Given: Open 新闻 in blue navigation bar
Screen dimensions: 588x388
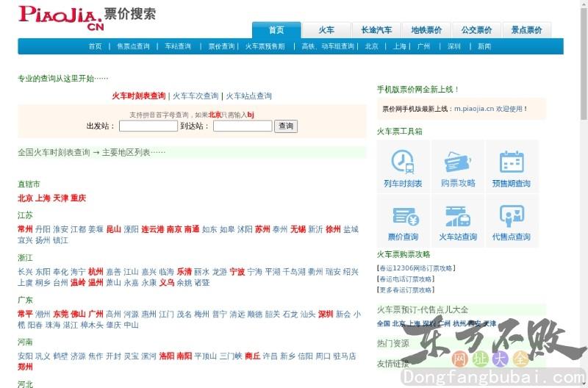Looking at the screenshot, I should pos(484,46).
